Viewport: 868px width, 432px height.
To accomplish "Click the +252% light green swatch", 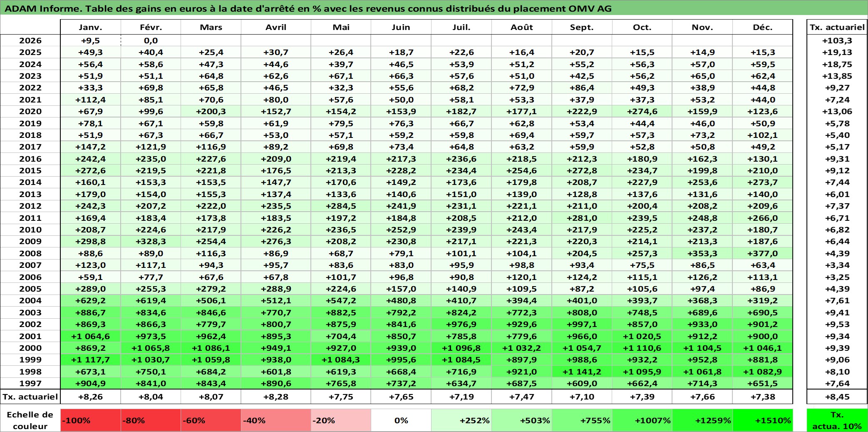I will pos(461,420).
